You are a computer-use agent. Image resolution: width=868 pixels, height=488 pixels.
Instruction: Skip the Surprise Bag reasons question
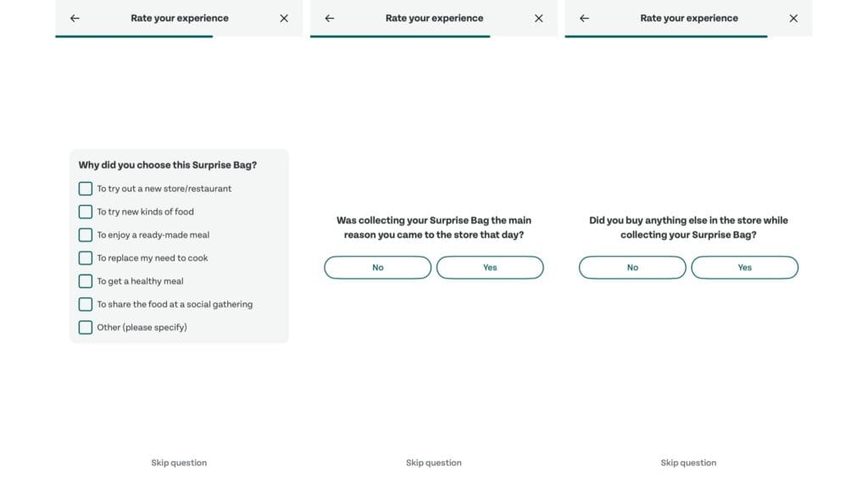[179, 463]
